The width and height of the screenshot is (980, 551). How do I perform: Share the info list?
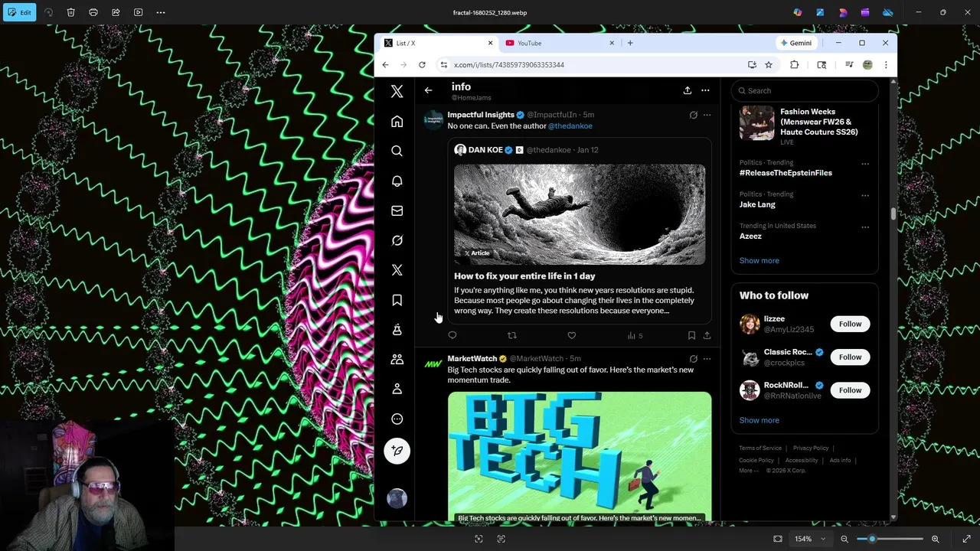tap(688, 90)
